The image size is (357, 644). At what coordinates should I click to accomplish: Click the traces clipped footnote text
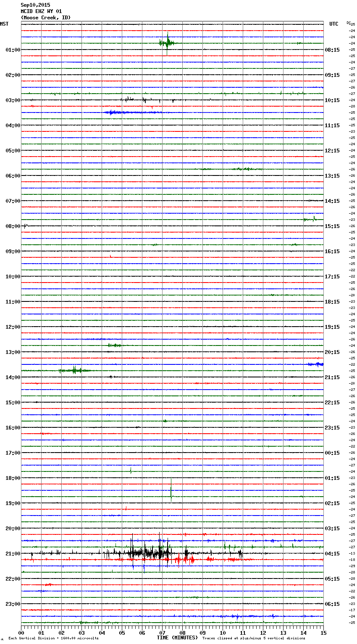[x=254, y=639]
